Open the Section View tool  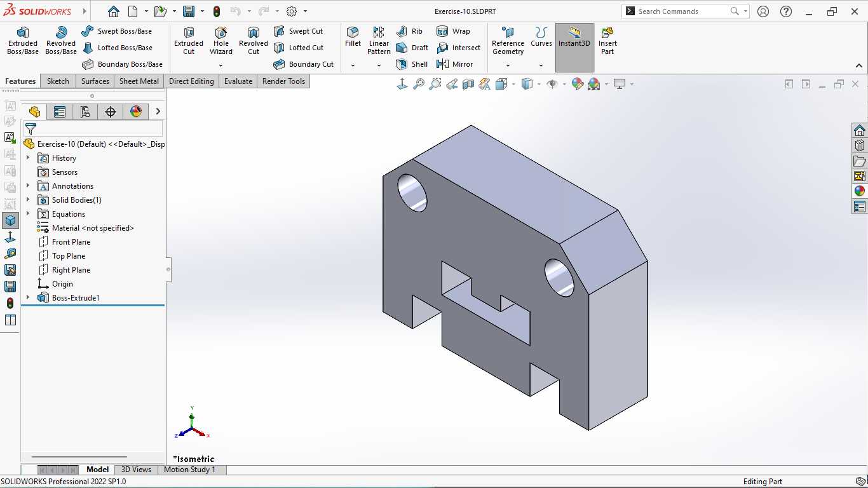point(468,84)
